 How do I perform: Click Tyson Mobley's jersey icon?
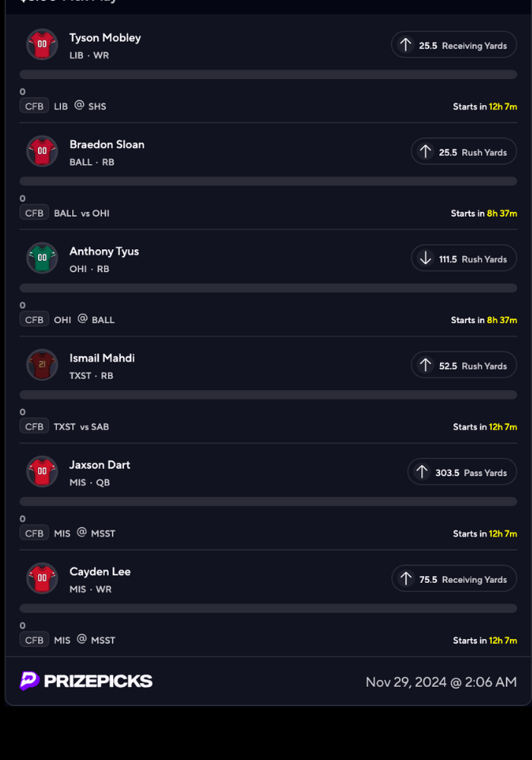point(42,44)
